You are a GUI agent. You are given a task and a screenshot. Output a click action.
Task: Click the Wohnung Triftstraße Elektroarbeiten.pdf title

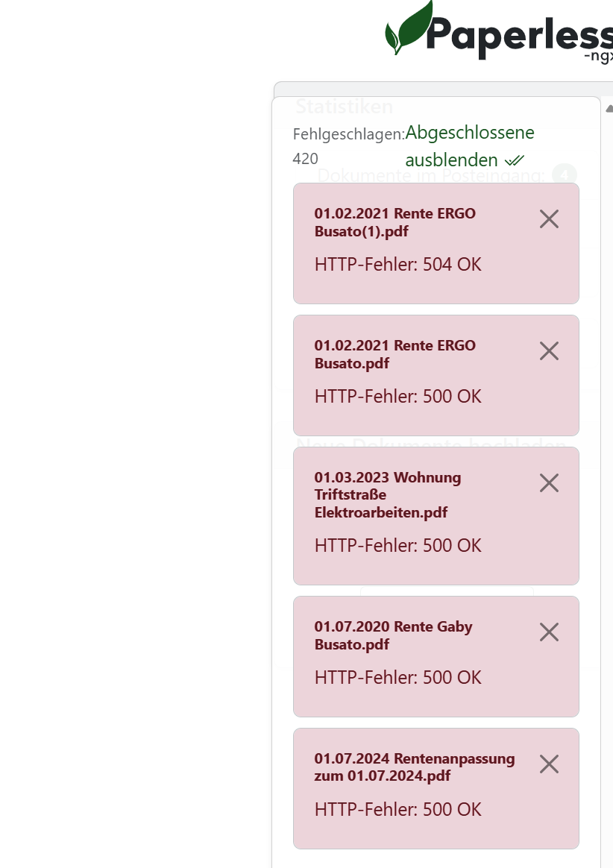(388, 494)
